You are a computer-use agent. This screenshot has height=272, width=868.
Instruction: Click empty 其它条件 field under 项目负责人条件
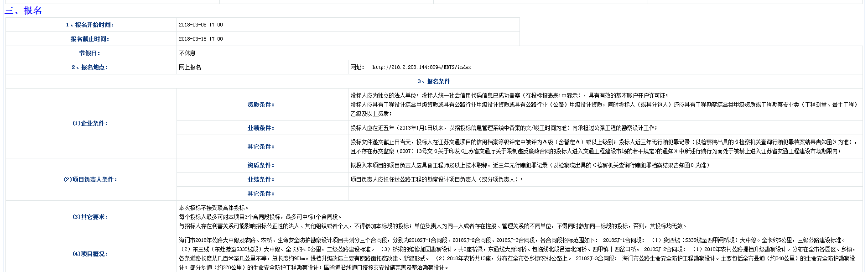click(602, 194)
